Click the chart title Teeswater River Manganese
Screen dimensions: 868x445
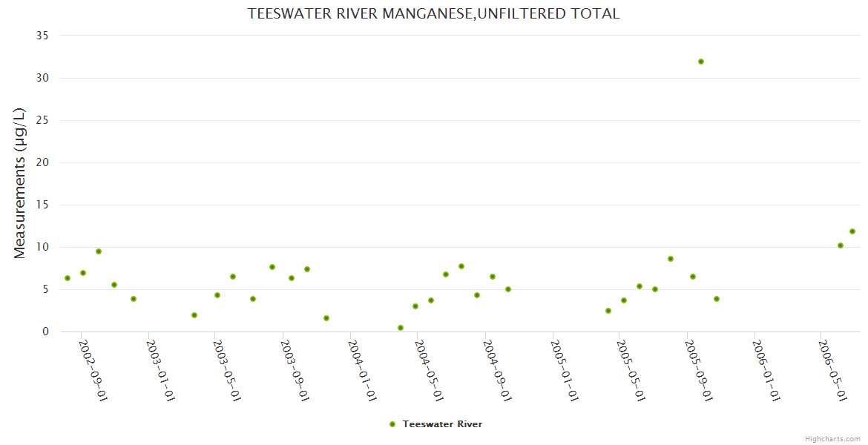[x=433, y=14]
